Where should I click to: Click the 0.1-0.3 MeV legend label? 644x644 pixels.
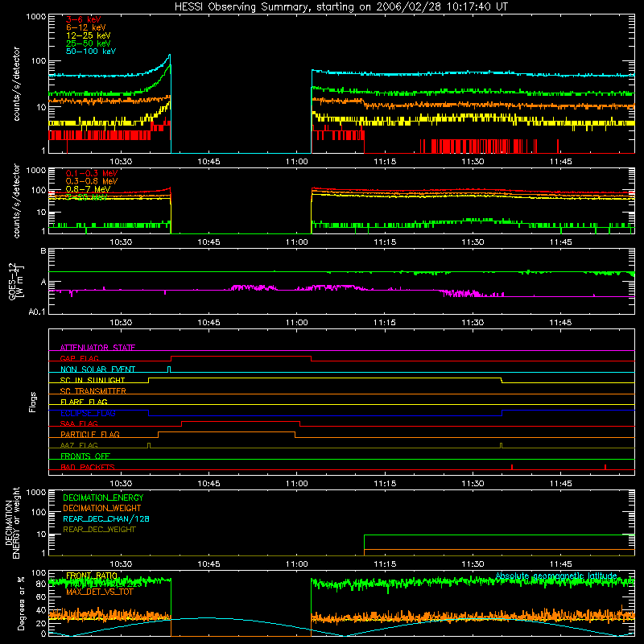click(92, 173)
